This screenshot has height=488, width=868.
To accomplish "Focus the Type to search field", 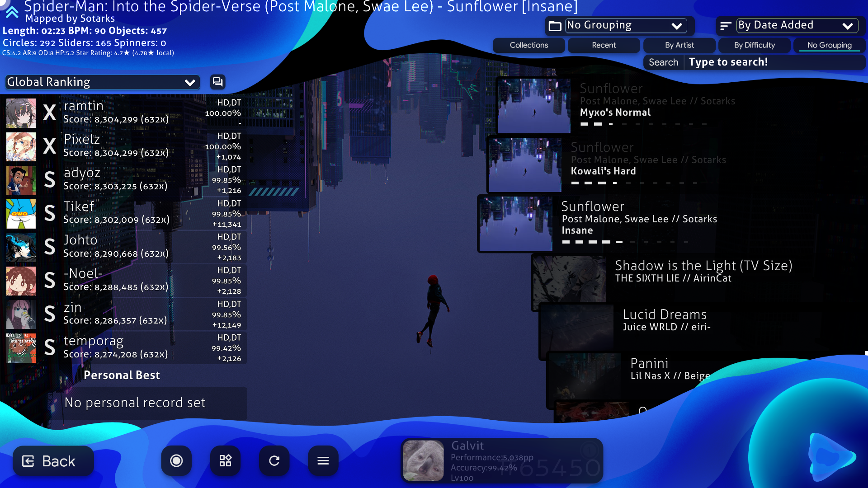I will (x=775, y=62).
